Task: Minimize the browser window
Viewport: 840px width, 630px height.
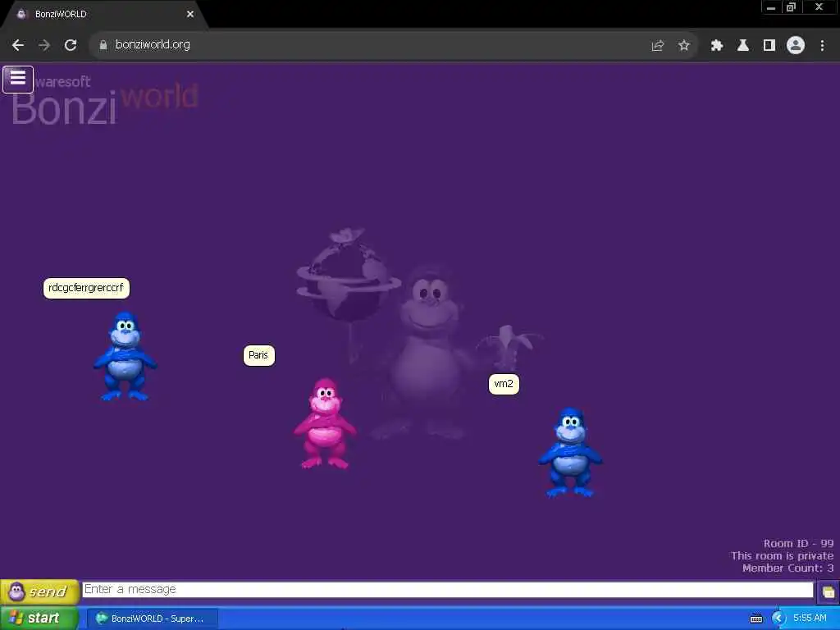Action: (771, 7)
